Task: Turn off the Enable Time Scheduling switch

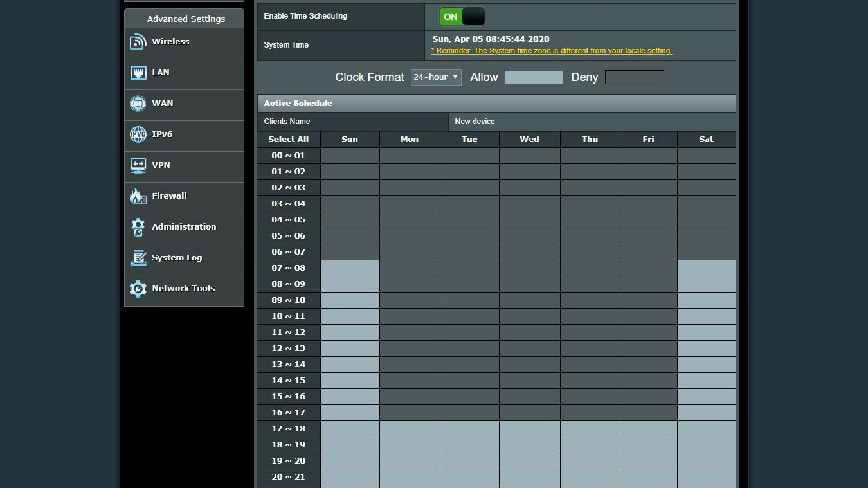Action: coord(462,17)
